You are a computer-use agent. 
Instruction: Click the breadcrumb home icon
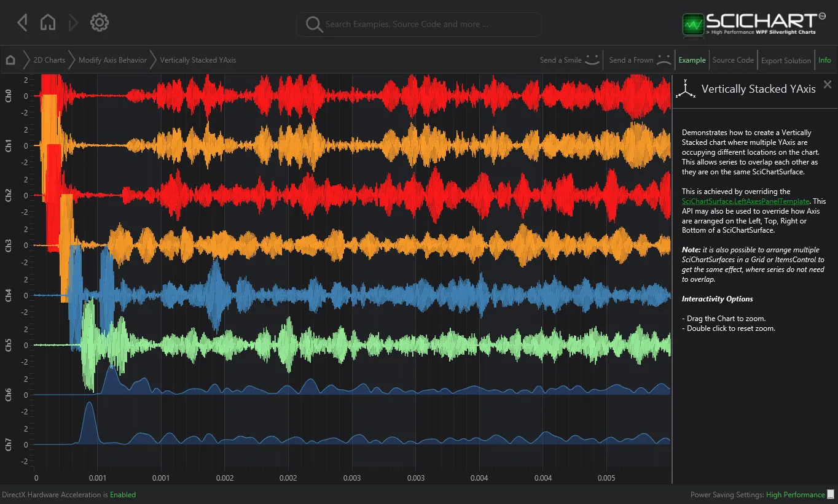tap(10, 60)
